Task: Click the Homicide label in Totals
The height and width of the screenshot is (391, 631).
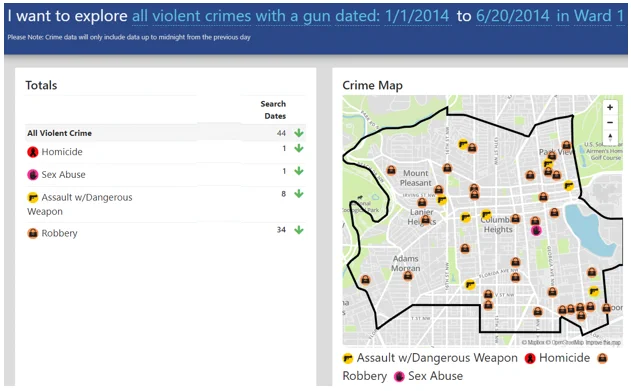Action: point(62,152)
